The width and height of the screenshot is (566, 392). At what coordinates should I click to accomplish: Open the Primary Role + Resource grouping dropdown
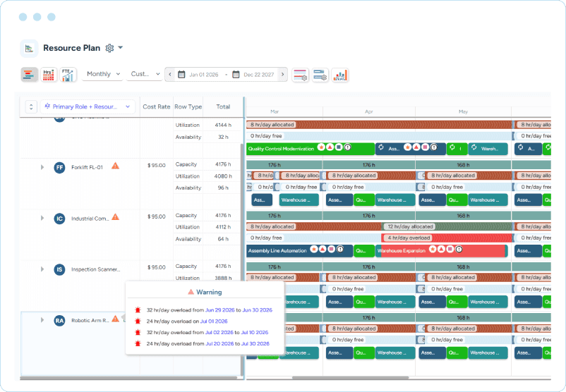tap(88, 106)
